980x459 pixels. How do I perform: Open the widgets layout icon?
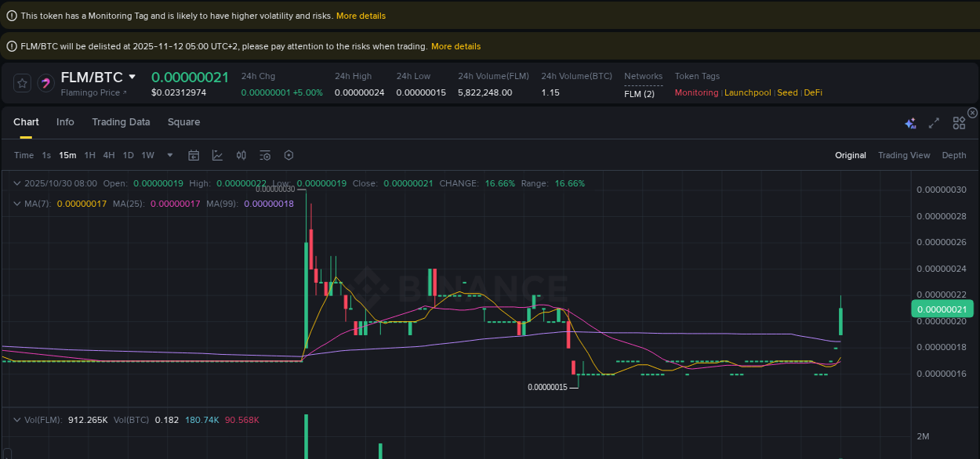point(959,123)
